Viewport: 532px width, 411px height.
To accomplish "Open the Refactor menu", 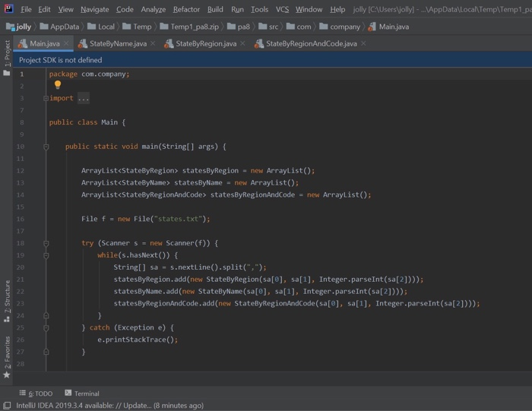I will (x=186, y=9).
